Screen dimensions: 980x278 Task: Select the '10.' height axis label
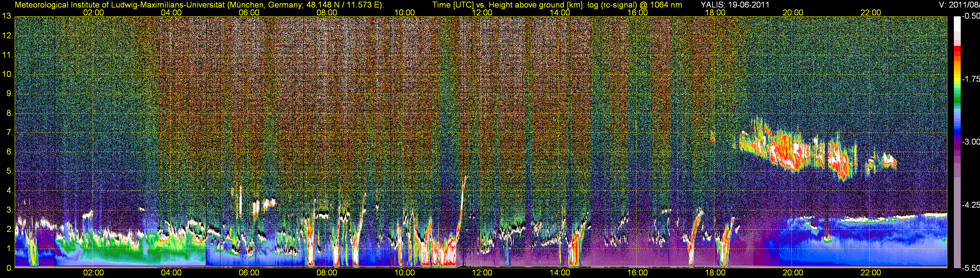pyautogui.click(x=7, y=74)
